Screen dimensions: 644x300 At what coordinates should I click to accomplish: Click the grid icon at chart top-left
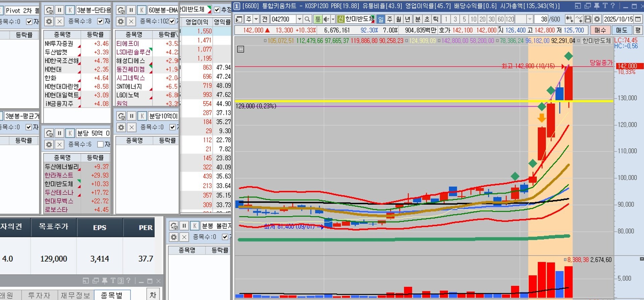(240, 49)
